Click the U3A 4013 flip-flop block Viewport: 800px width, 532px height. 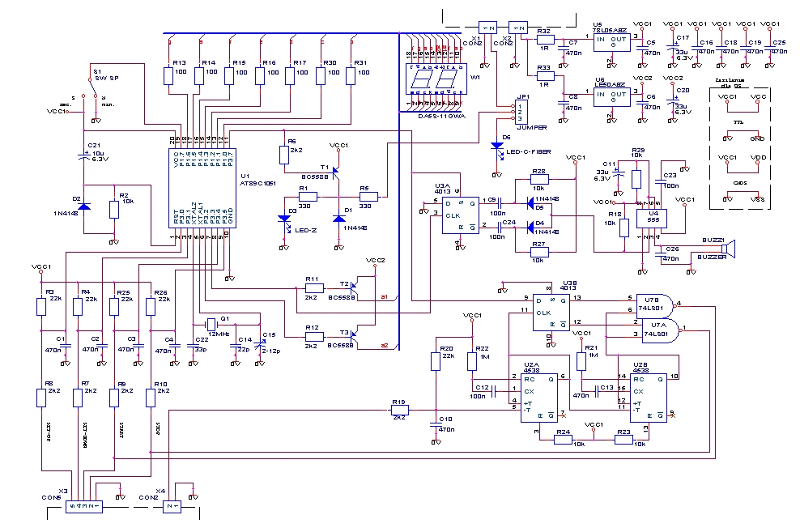click(x=461, y=215)
